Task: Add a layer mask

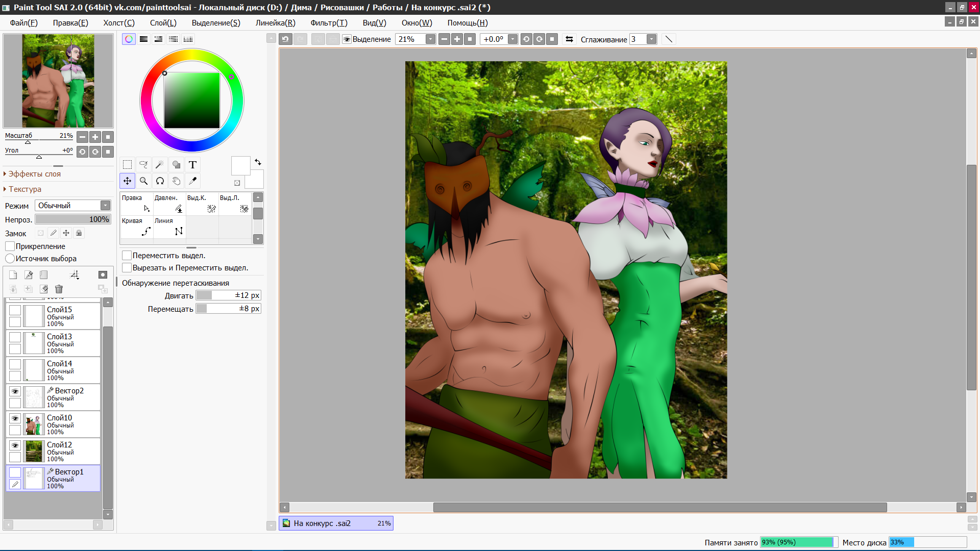Action: (103, 275)
